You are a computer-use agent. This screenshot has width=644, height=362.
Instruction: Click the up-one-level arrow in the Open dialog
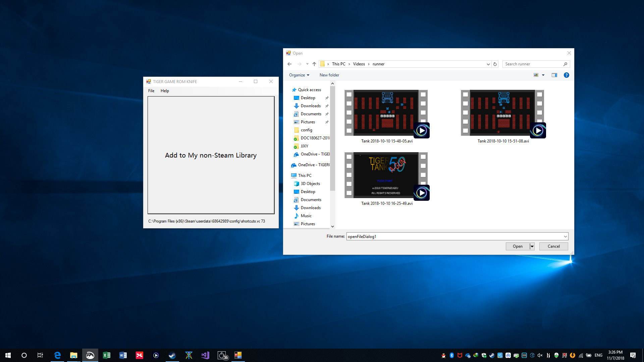pos(314,64)
